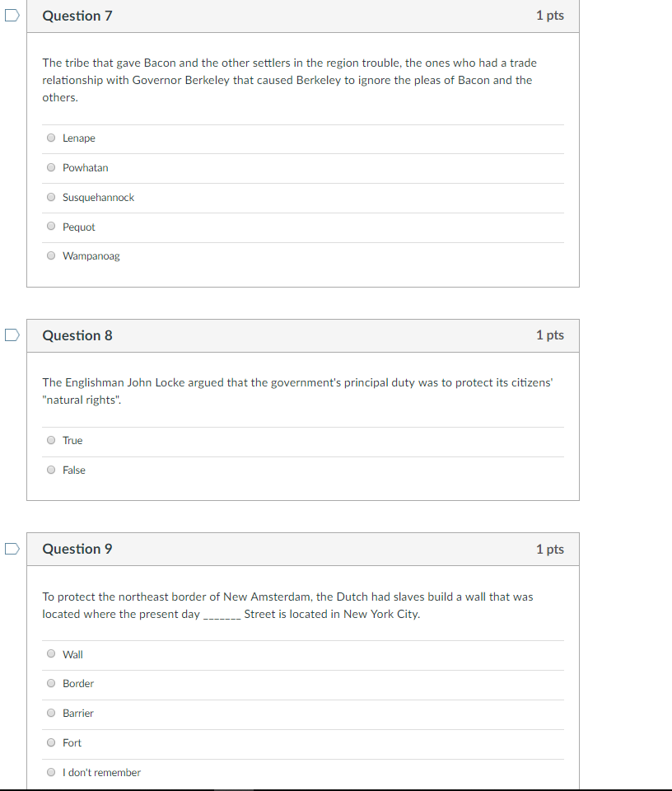Image resolution: width=672 pixels, height=791 pixels.
Task: Click the New Amsterdam wall question text
Action: pos(288,606)
